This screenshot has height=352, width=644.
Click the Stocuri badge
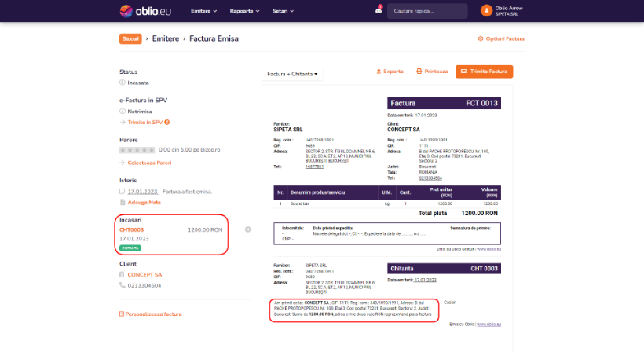(130, 38)
